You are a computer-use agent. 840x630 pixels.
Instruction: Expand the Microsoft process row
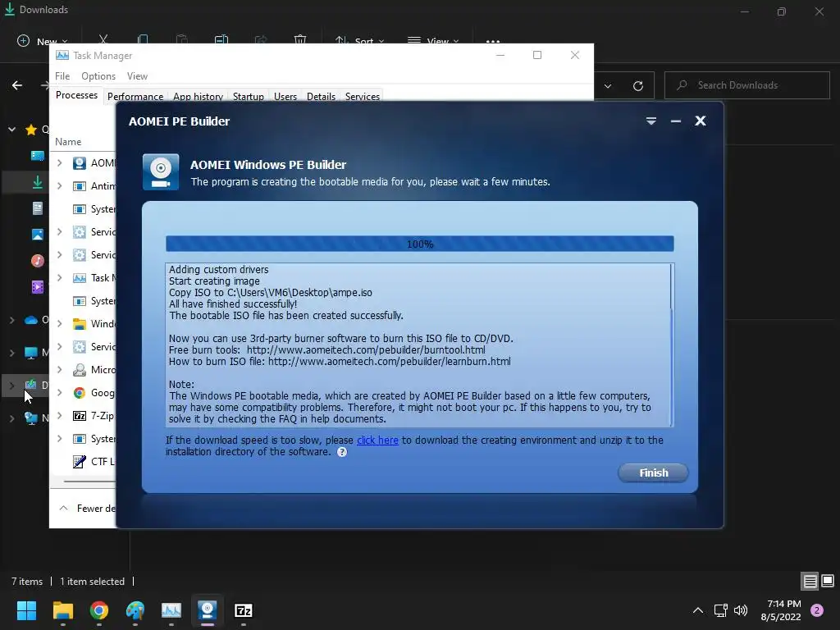click(x=59, y=370)
